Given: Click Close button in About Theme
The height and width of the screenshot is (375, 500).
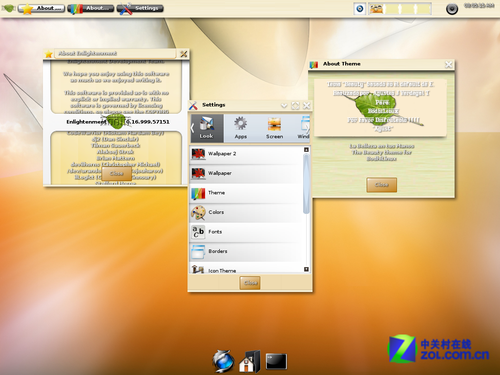Looking at the screenshot, I should (x=382, y=185).
